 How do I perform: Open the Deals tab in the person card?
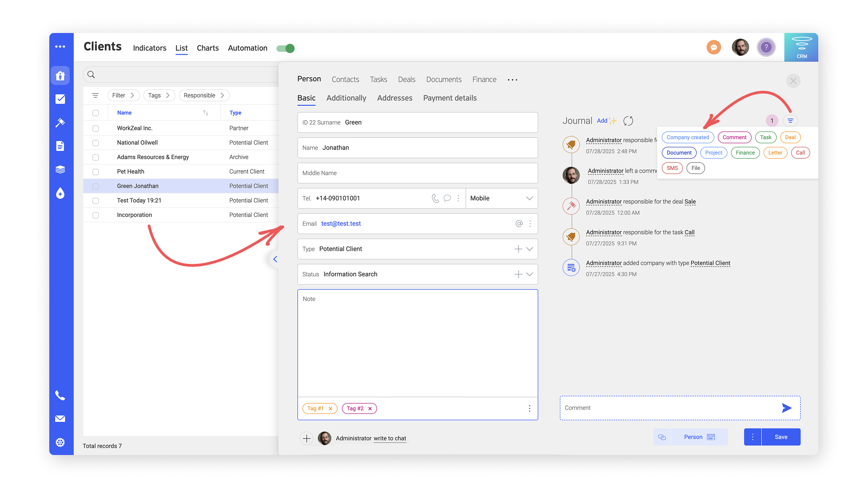[406, 79]
